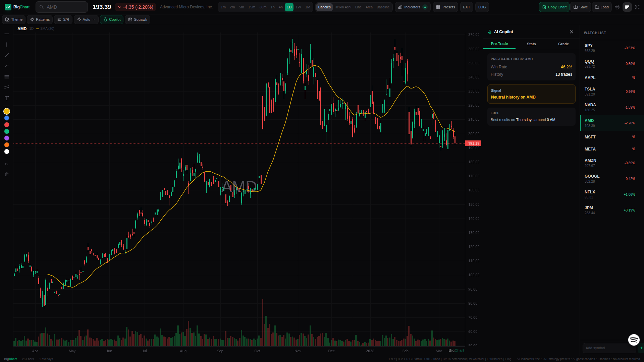Viewport: 644px width, 362px height.
Task: Switch to the Stats tab in AI Copilot
Action: click(x=531, y=44)
